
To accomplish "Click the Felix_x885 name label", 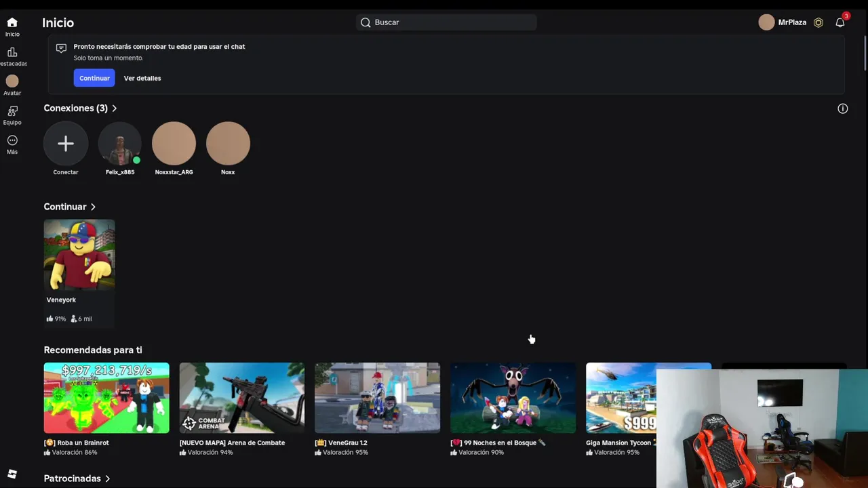I will click(120, 172).
